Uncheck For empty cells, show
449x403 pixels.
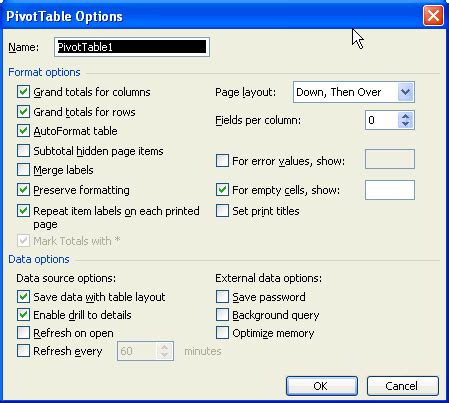tap(222, 190)
